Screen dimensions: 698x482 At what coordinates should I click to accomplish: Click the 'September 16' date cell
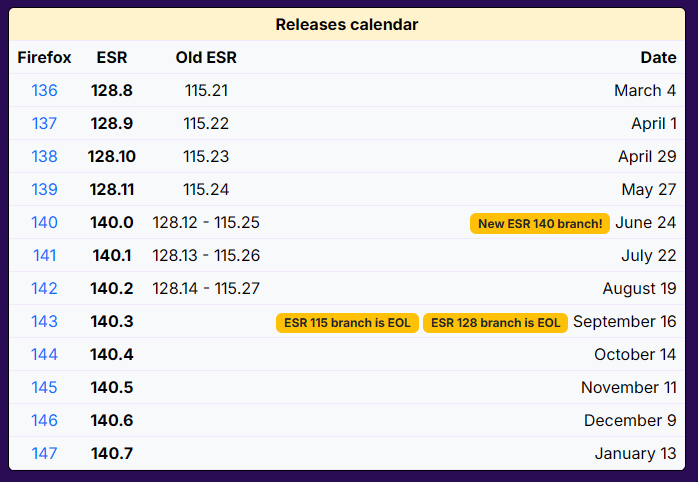click(x=624, y=322)
